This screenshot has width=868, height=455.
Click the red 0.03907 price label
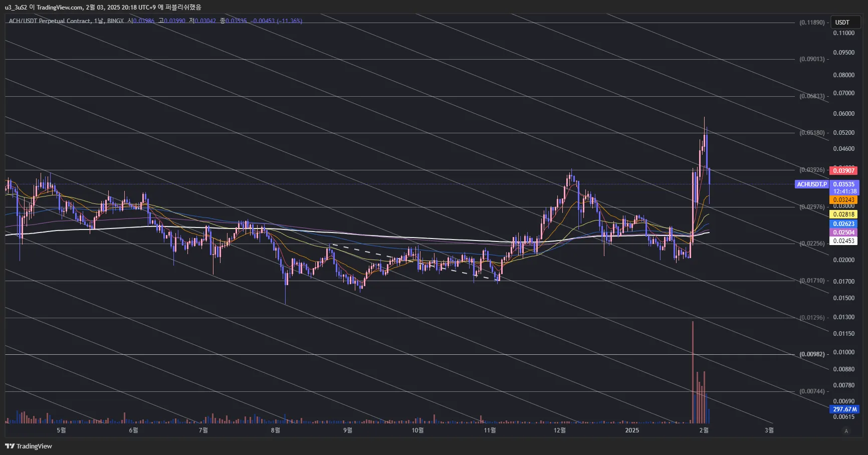pyautogui.click(x=844, y=171)
